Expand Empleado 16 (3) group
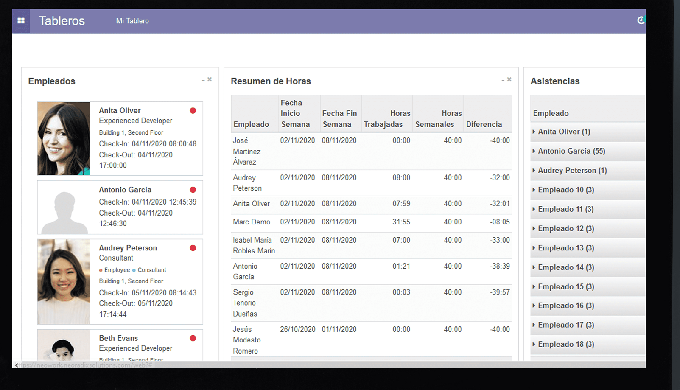 (x=588, y=305)
